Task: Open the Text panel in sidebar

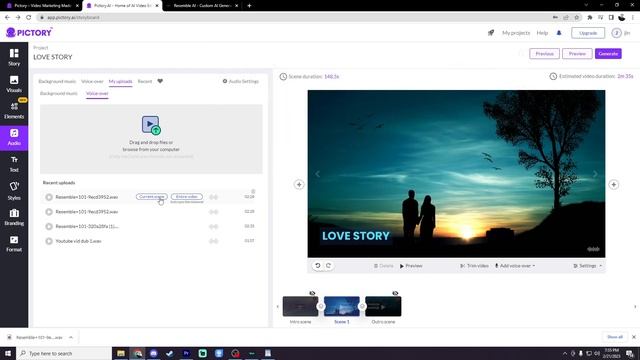Action: click(14, 164)
